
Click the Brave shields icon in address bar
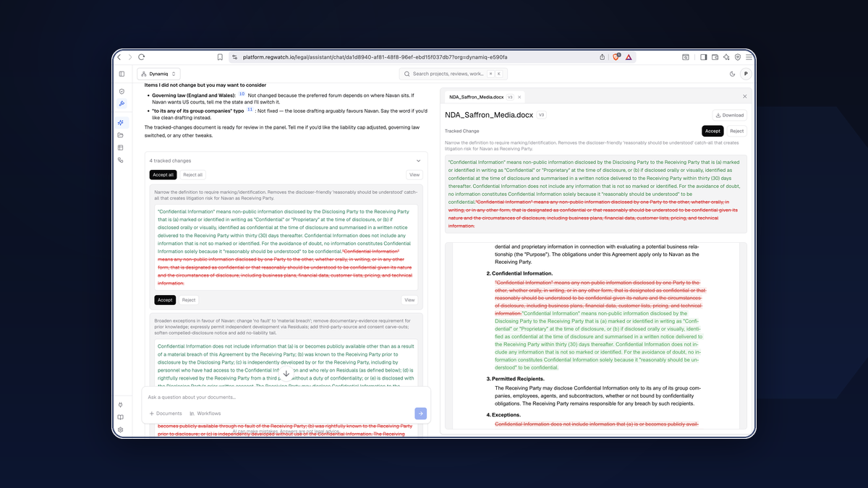click(x=616, y=57)
